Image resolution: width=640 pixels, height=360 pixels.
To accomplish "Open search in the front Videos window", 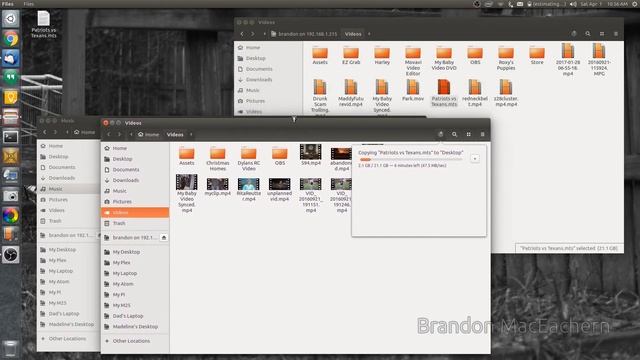I will [x=454, y=134].
